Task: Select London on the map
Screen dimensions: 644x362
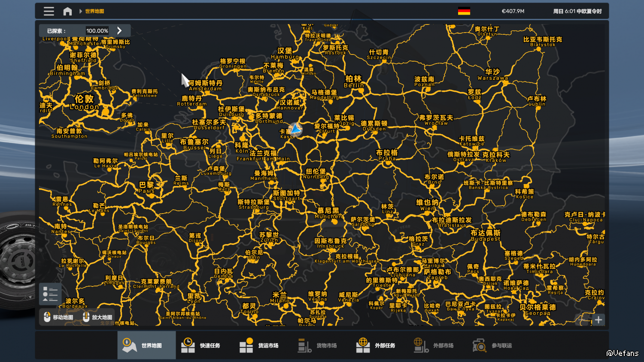Action: point(84,102)
